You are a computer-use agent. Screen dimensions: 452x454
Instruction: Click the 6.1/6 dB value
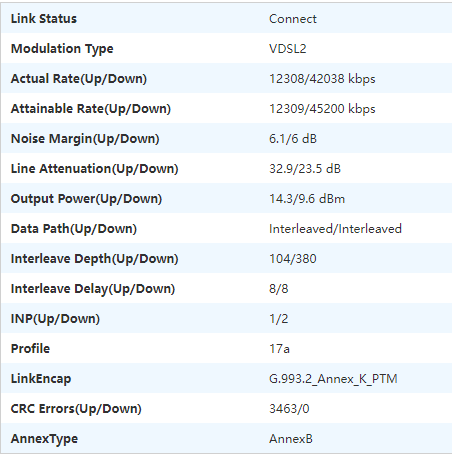(x=293, y=139)
